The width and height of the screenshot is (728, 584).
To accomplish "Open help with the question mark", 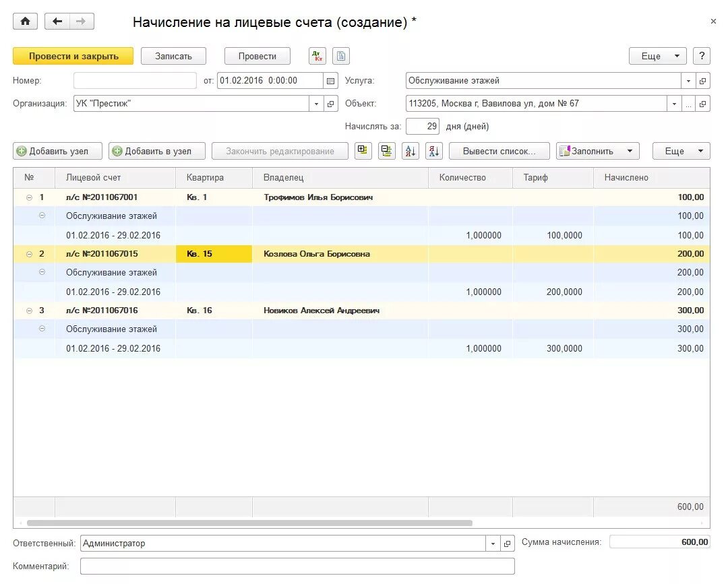I will point(702,56).
